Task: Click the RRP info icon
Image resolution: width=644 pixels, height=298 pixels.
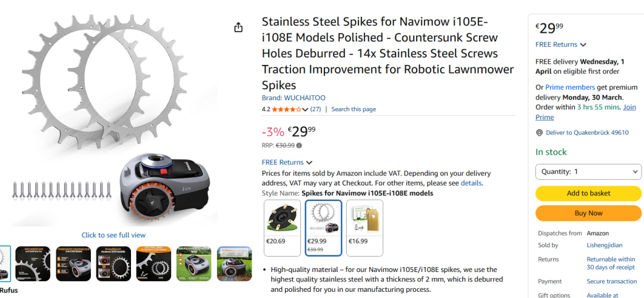Action: point(299,145)
